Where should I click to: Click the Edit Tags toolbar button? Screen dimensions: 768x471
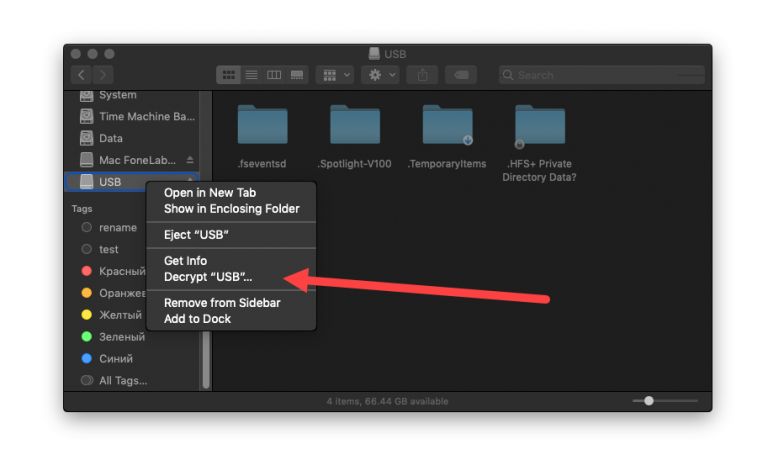pos(460,75)
